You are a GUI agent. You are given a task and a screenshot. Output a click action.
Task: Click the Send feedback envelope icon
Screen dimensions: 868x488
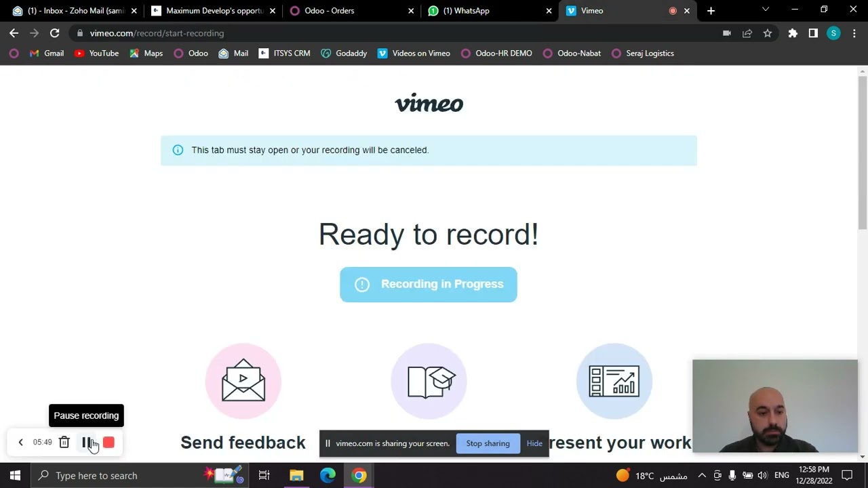click(243, 381)
